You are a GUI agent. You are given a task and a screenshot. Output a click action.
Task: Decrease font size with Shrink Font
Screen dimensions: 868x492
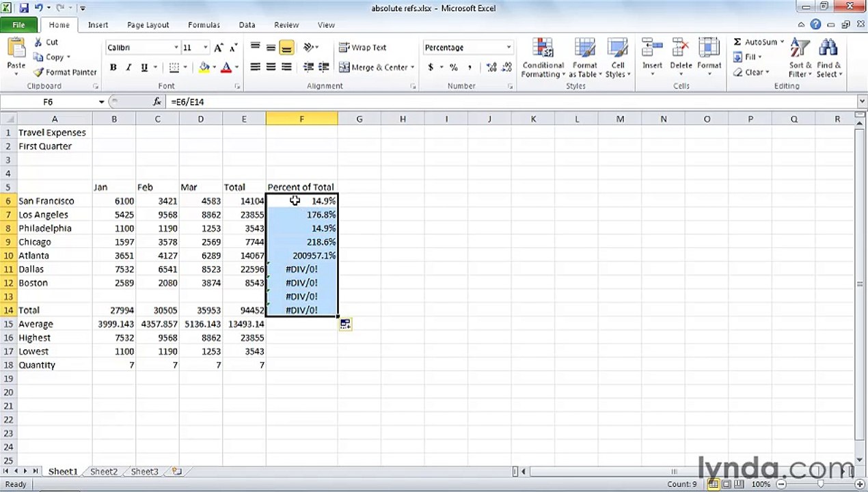(x=233, y=48)
